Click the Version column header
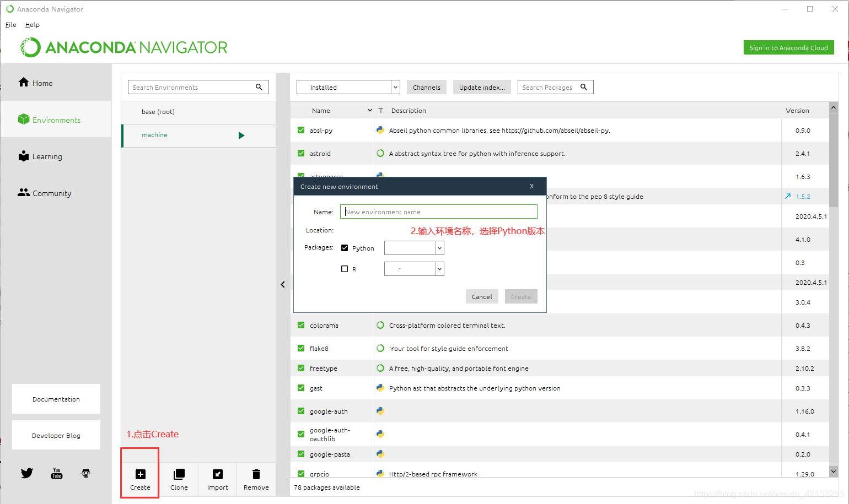 coord(797,110)
